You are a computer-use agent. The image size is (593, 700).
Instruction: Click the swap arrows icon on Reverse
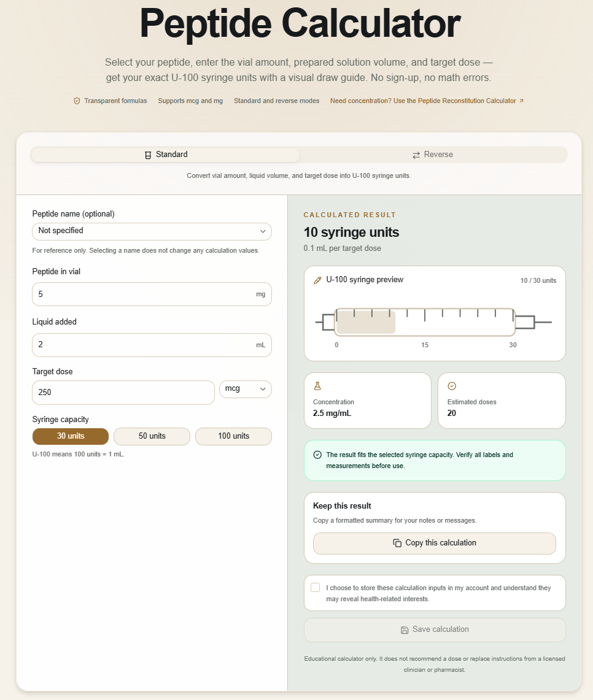[416, 155]
